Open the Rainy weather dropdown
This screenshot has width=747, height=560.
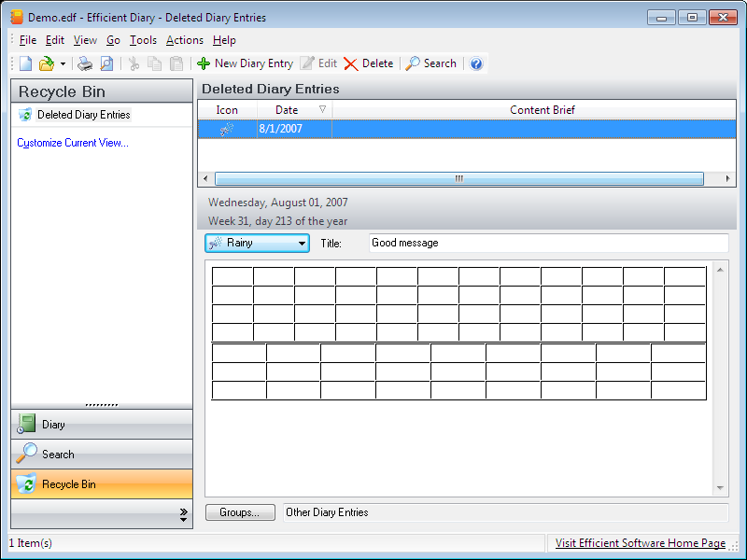(x=257, y=243)
